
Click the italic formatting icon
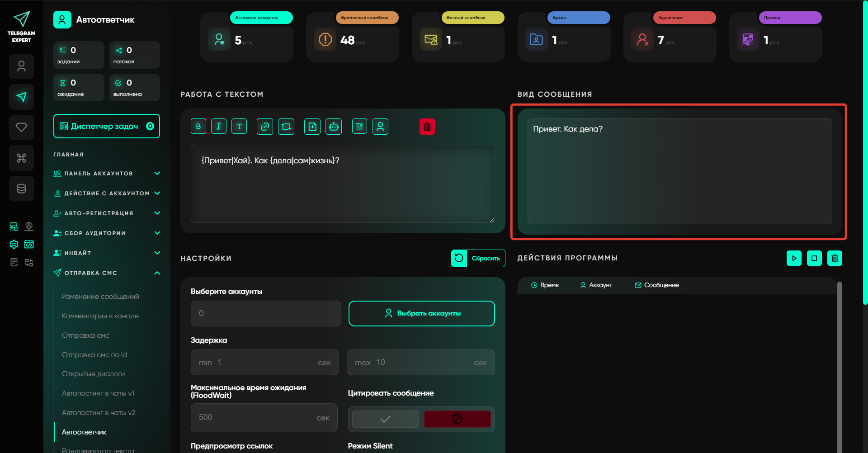coord(218,127)
